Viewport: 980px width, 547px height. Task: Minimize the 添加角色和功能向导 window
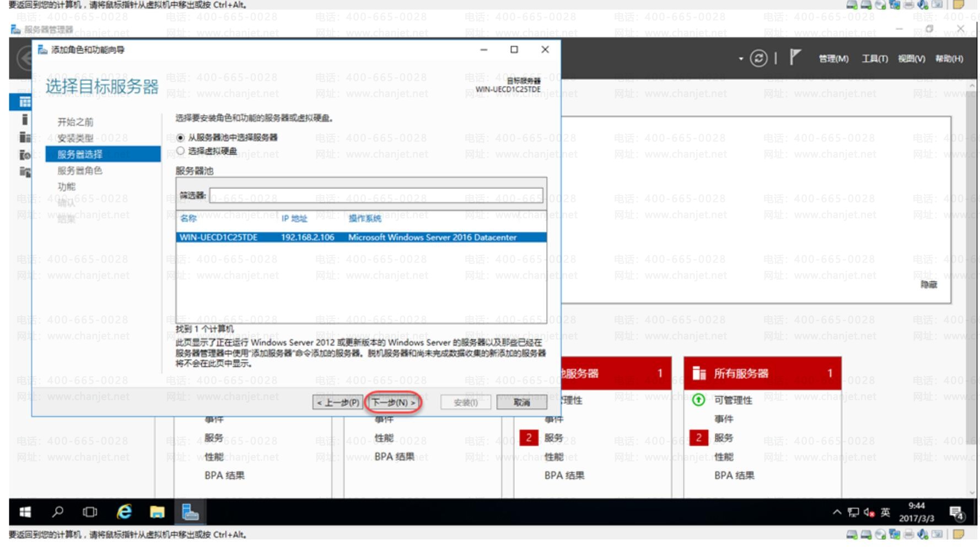[483, 50]
